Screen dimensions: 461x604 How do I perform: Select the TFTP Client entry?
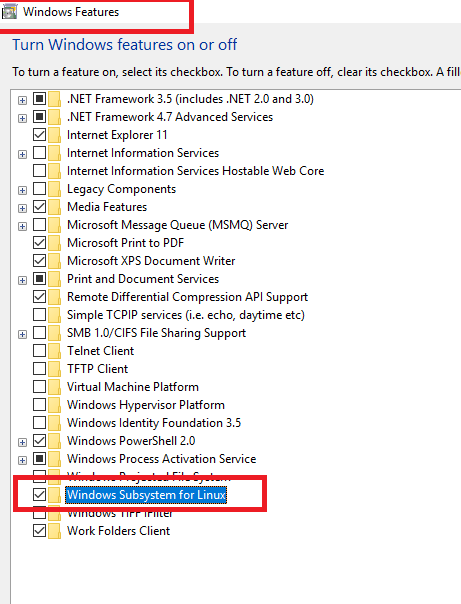pos(97,369)
